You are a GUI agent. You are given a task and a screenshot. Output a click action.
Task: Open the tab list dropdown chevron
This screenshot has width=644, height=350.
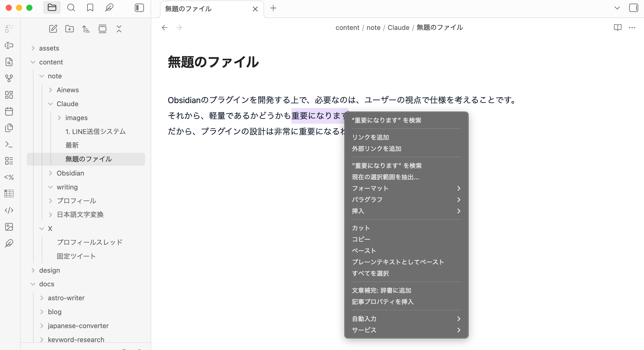tap(617, 8)
